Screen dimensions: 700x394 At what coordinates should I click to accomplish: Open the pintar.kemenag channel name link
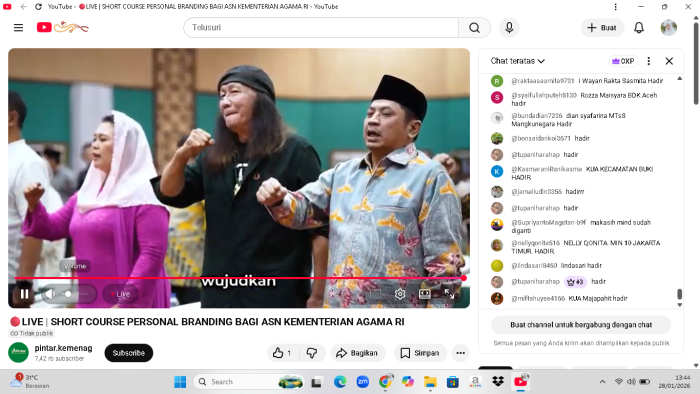click(x=63, y=348)
